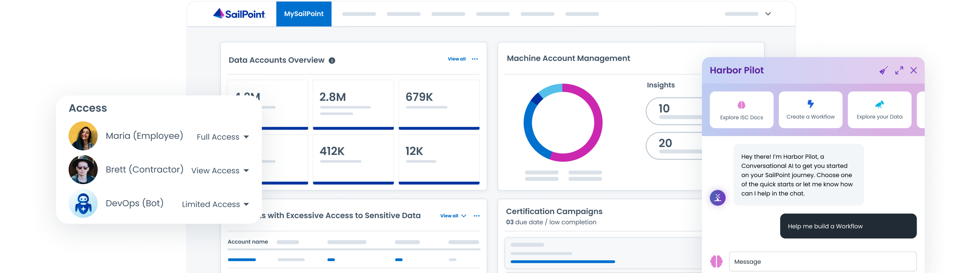Click Create a Workflow quick start
Image resolution: width=980 pixels, height=273 pixels.
coord(811,110)
